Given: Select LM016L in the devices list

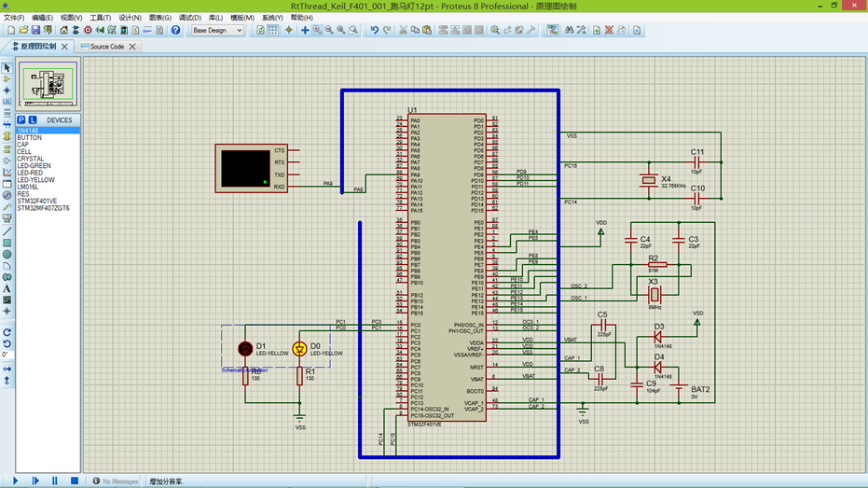Looking at the screenshot, I should click(x=48, y=187).
